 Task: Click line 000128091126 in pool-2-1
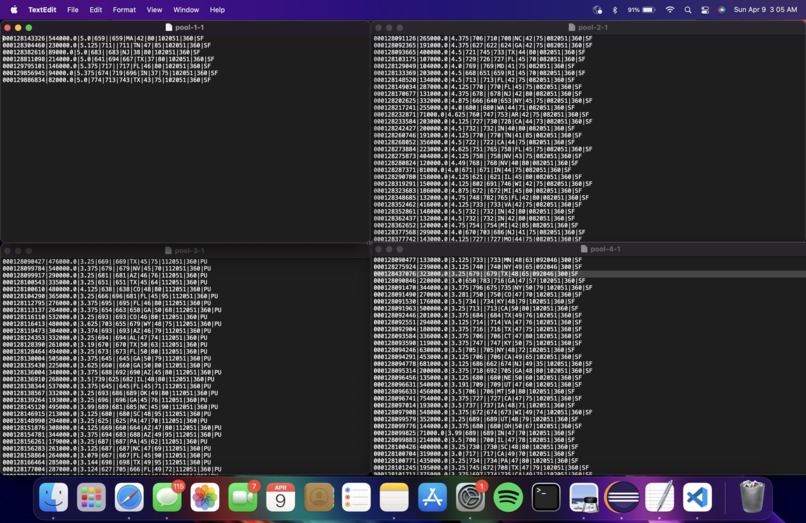point(483,39)
